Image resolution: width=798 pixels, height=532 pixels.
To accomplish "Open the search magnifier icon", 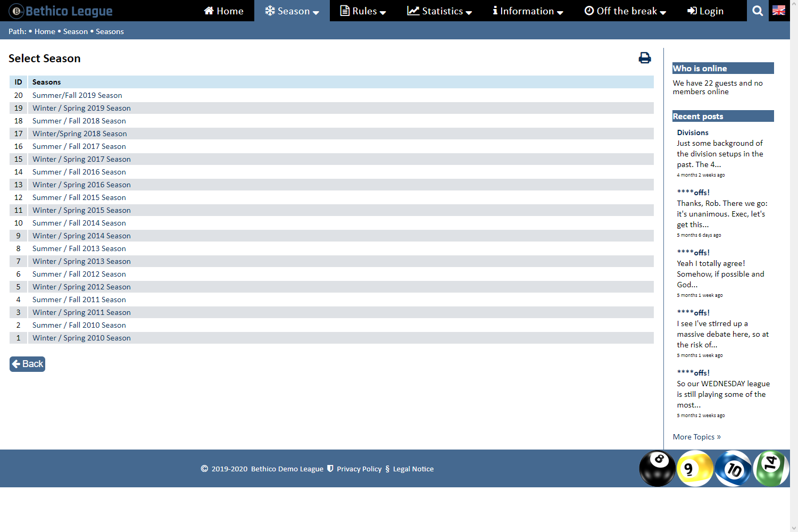I will [758, 11].
